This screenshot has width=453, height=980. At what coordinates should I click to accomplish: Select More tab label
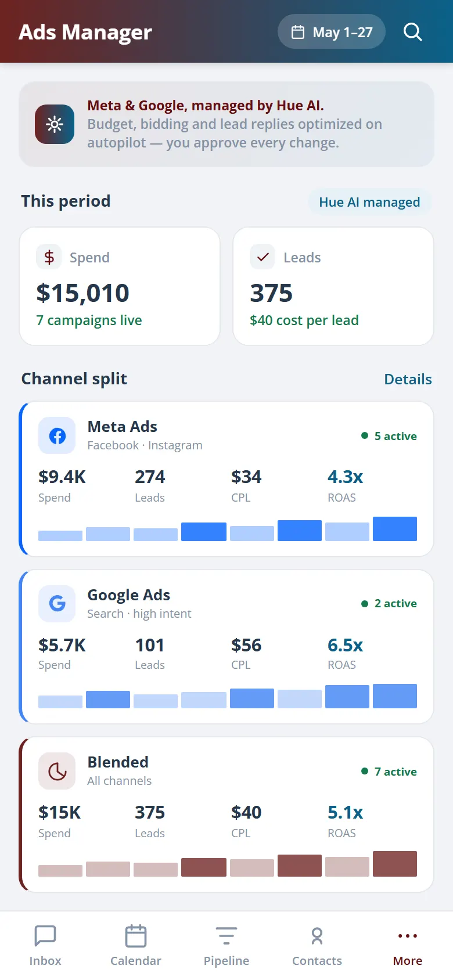(408, 961)
